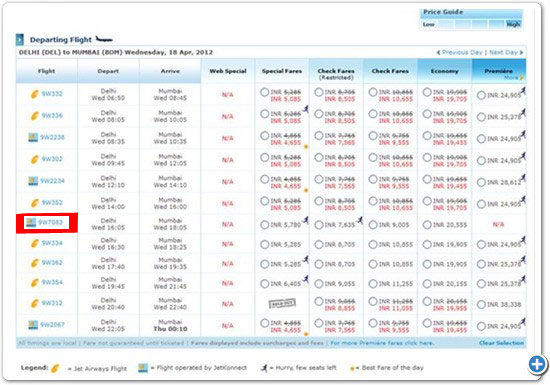Select Check Fares INR 9,005 for flight 9W7083
550x385 pixels.
(373, 225)
